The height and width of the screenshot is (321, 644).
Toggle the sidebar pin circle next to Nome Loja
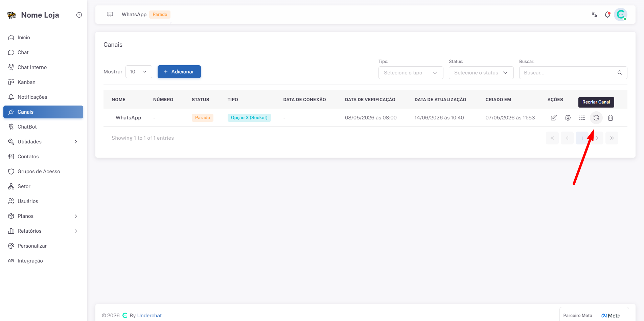coord(79,15)
